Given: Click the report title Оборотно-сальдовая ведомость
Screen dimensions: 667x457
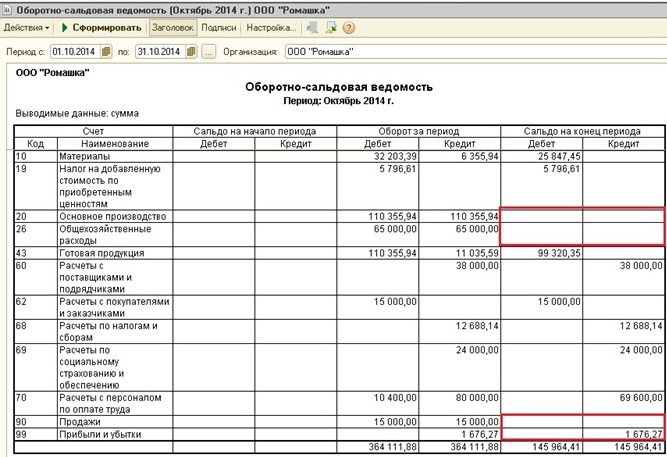Looking at the screenshot, I should [x=339, y=87].
